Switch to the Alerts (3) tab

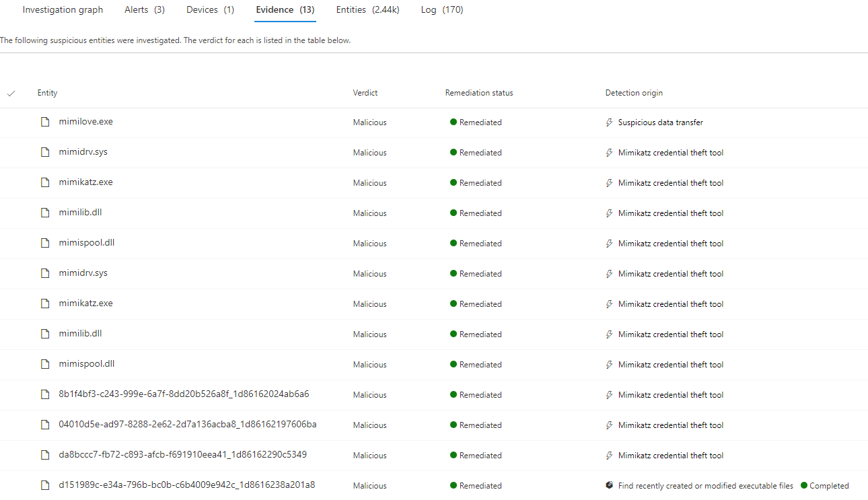coord(145,10)
